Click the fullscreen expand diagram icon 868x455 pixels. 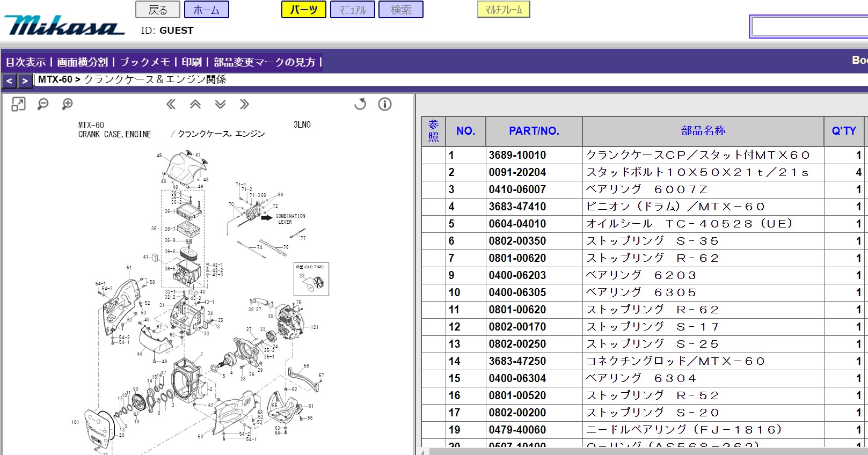coord(18,104)
